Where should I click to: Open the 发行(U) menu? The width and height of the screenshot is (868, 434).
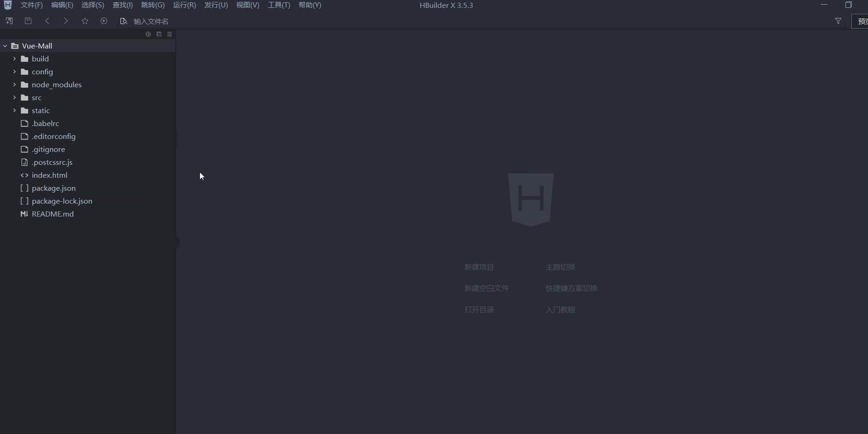click(x=216, y=5)
